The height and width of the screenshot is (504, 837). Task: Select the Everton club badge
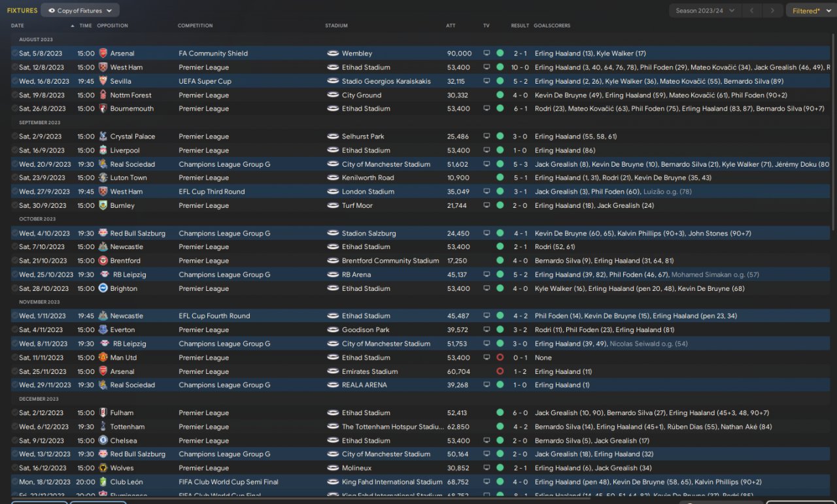(103, 330)
